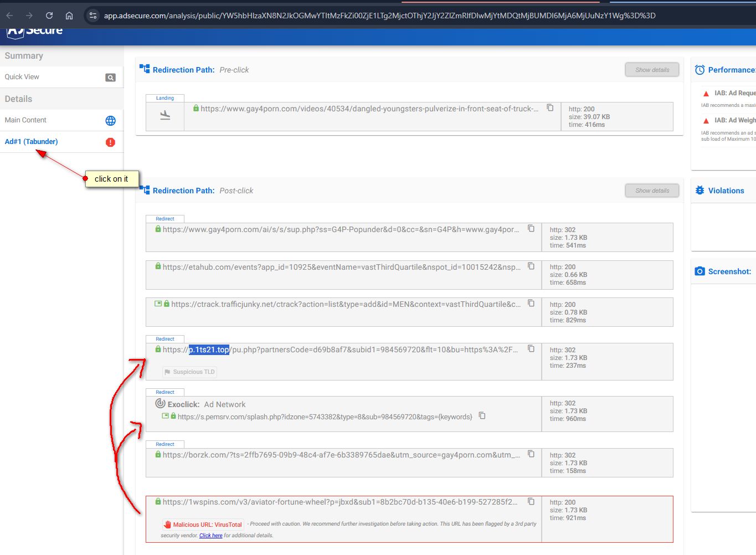The image size is (756, 555).
Task: Click the Violations bug icon
Action: point(700,191)
